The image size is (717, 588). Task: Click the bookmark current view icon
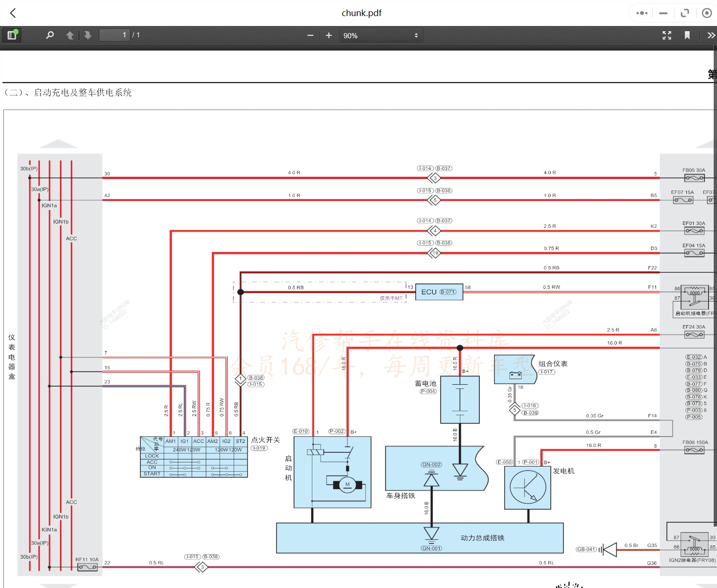(x=687, y=35)
